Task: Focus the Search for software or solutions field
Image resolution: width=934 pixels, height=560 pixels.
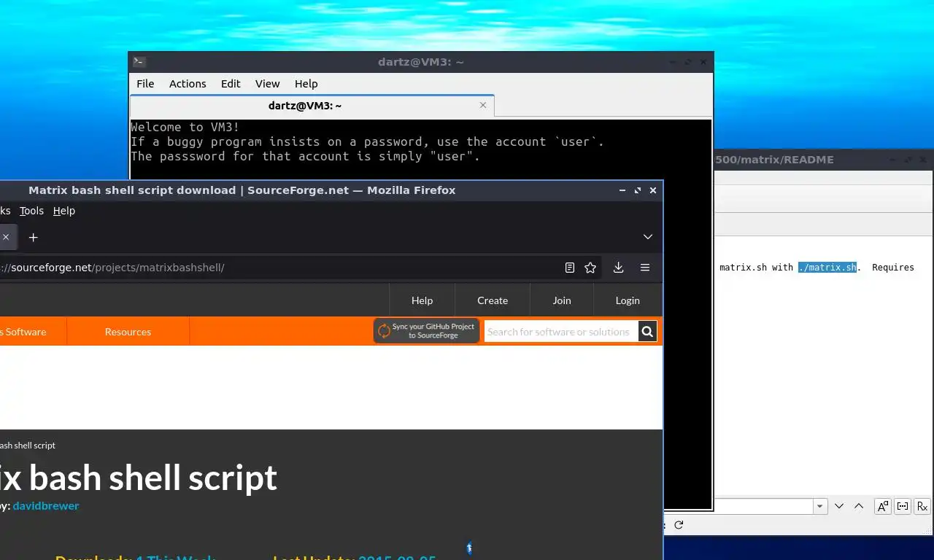Action: 560,332
